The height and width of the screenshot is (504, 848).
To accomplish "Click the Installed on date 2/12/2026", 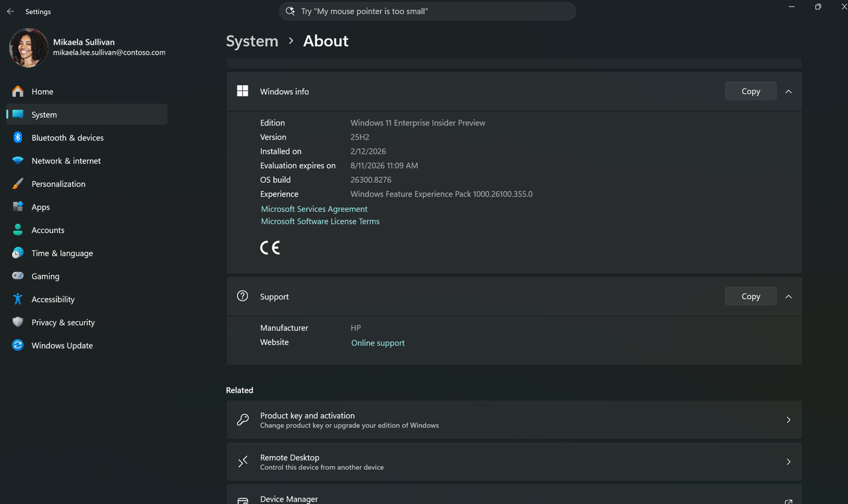I will click(x=368, y=151).
